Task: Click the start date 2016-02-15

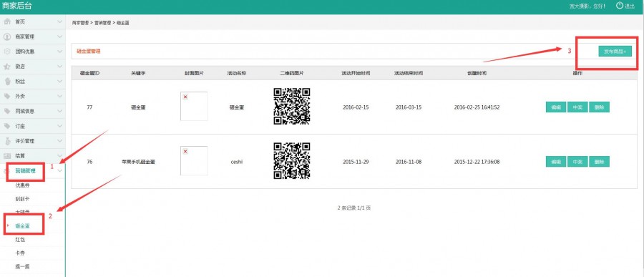Action: click(x=356, y=107)
